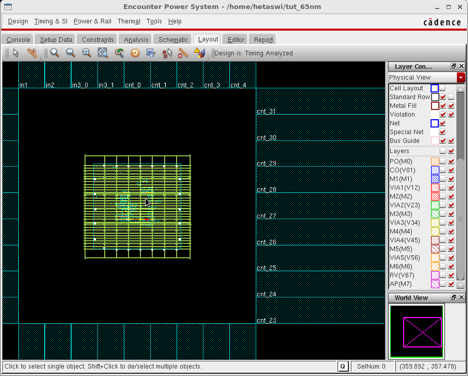
Task: Click the cnt_27 pin label
Action: pyautogui.click(x=266, y=216)
